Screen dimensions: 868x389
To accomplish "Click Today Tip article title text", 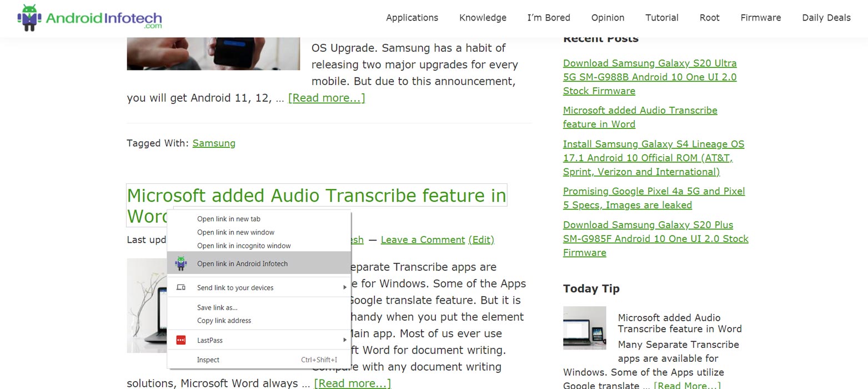I will [x=680, y=323].
